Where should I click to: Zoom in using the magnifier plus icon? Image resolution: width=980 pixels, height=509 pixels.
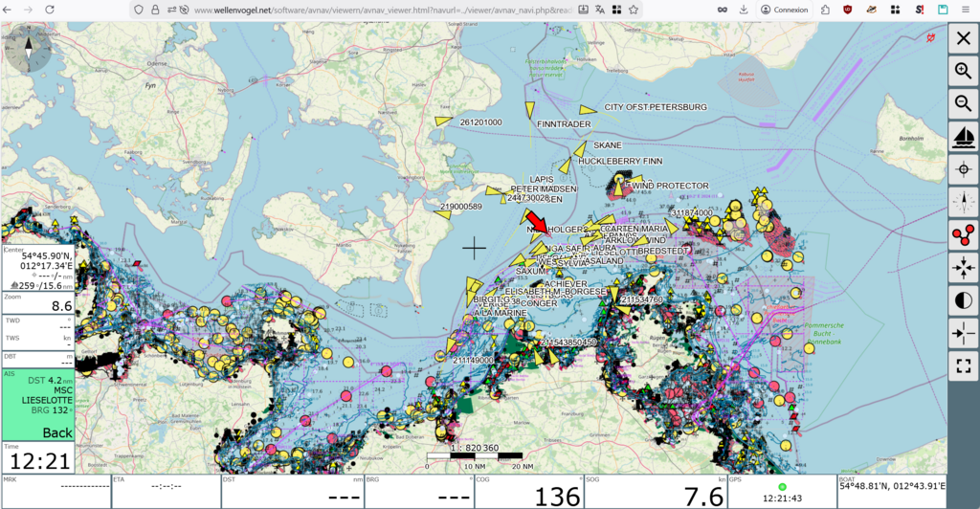tap(963, 71)
